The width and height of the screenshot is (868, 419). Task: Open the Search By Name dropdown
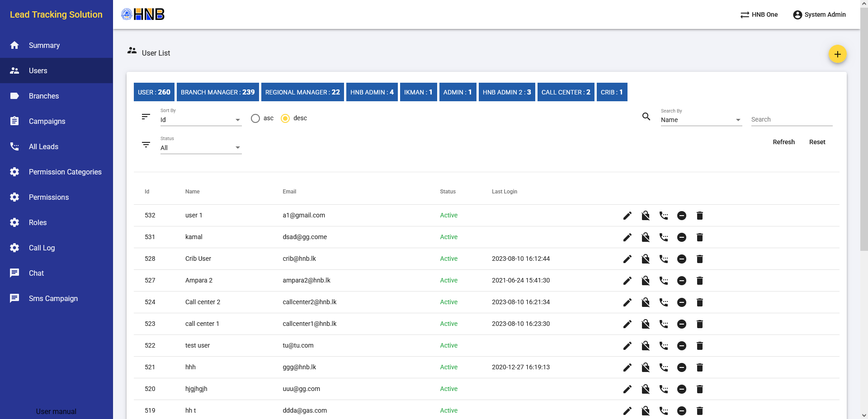click(701, 120)
